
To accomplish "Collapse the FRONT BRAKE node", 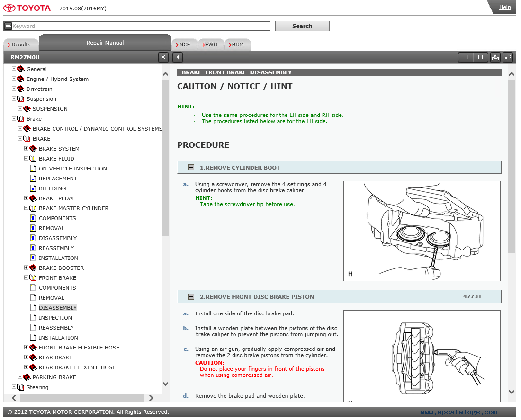I will pyautogui.click(x=26, y=277).
